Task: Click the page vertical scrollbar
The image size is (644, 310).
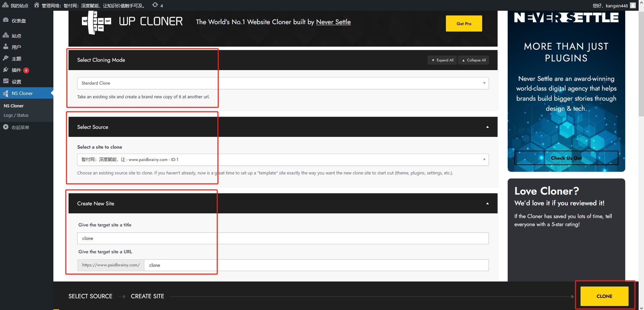Action: (x=641, y=64)
